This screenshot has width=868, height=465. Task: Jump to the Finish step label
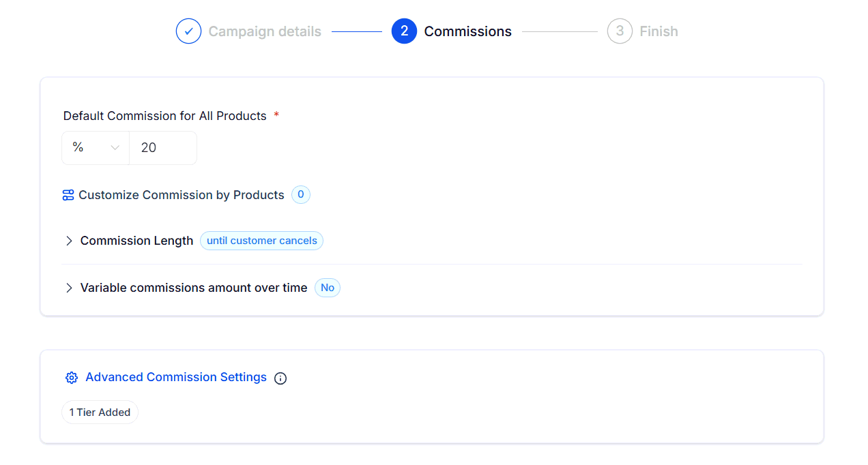pyautogui.click(x=659, y=31)
